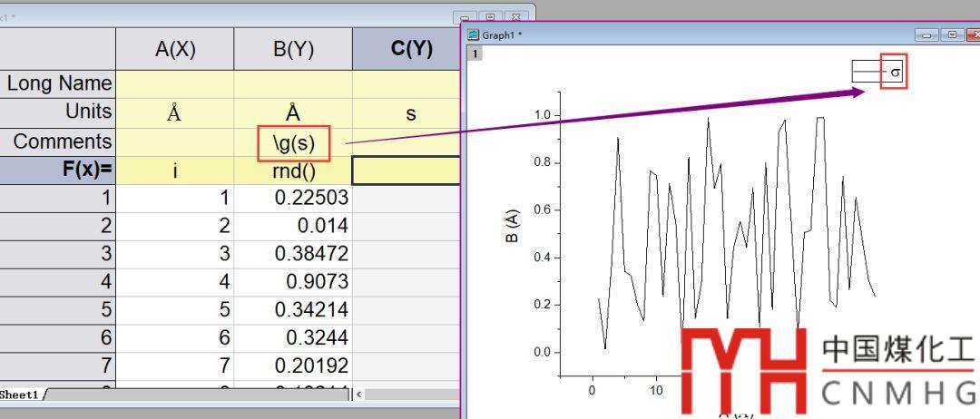Restore the worksheet window size
Image resolution: width=980 pixels, height=419 pixels.
click(x=492, y=18)
